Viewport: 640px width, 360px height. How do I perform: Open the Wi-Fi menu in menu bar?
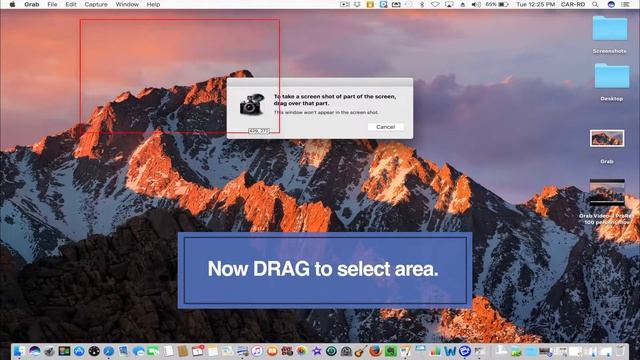point(435,4)
